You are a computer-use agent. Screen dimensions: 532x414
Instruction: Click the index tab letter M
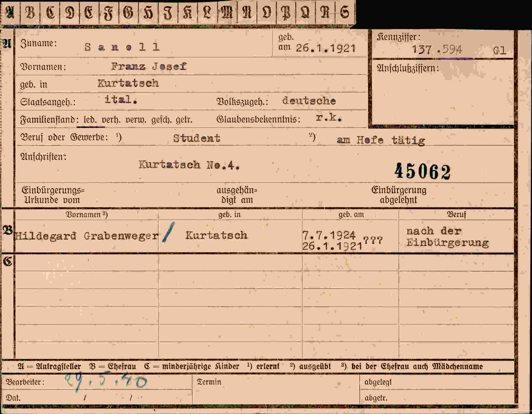pos(227,13)
